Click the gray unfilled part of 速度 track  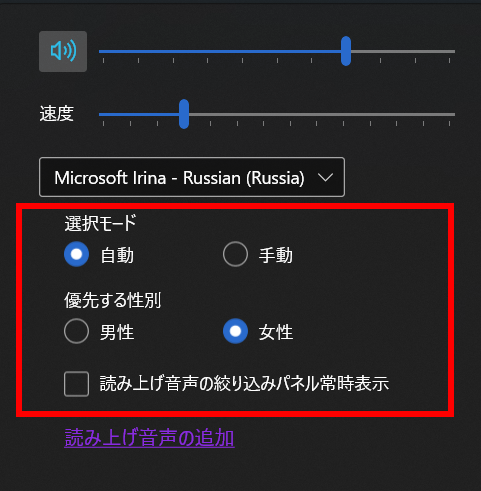click(322, 114)
